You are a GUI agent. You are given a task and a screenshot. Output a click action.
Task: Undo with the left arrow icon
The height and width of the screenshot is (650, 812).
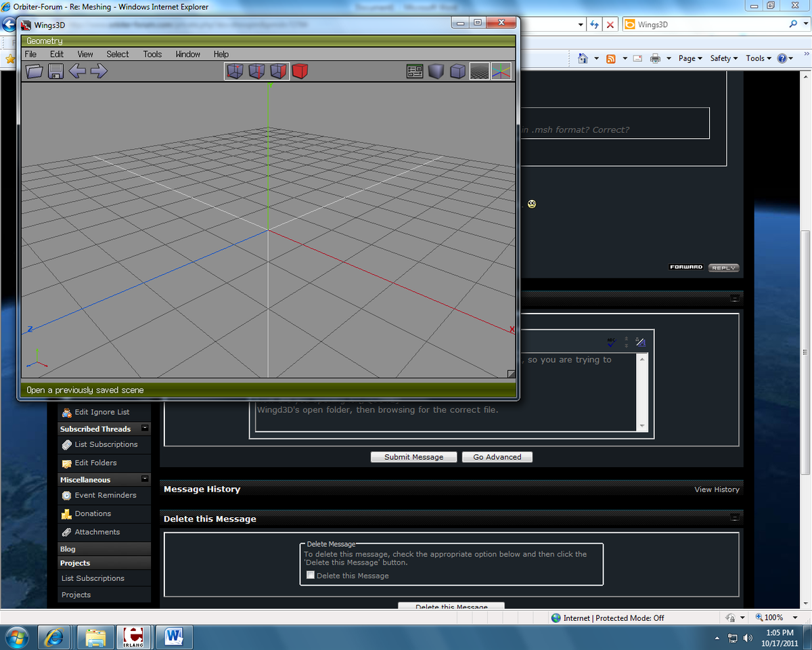coord(77,71)
